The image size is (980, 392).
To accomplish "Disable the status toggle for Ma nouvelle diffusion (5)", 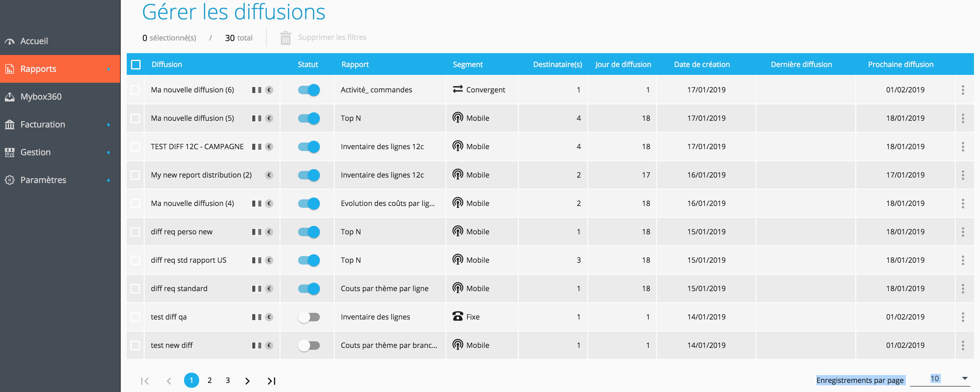I will click(309, 118).
